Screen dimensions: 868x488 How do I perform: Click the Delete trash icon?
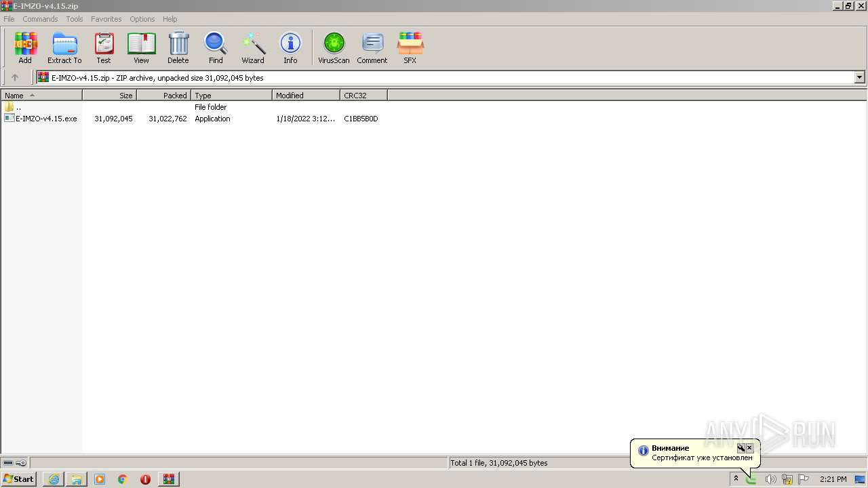coord(178,48)
